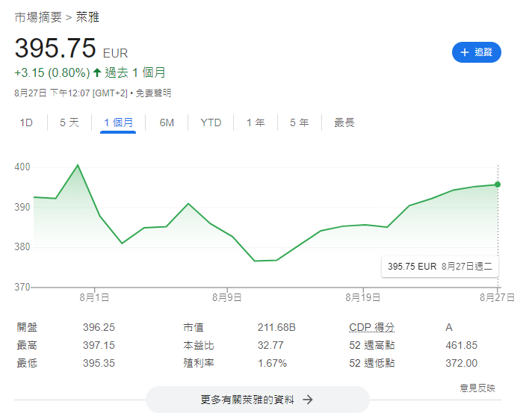Switch chart to 6M range
The width and height of the screenshot is (532, 416).
click(167, 122)
